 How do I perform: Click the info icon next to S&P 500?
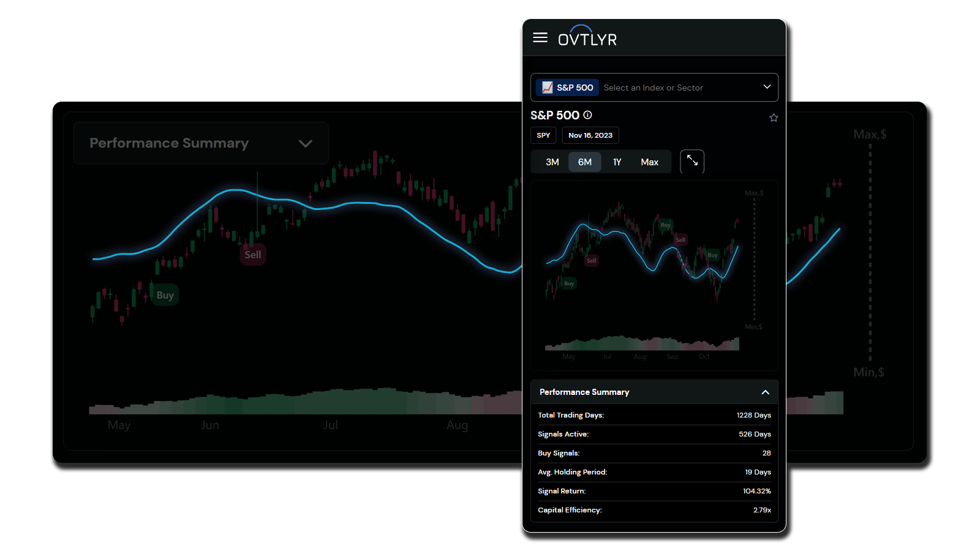click(587, 115)
